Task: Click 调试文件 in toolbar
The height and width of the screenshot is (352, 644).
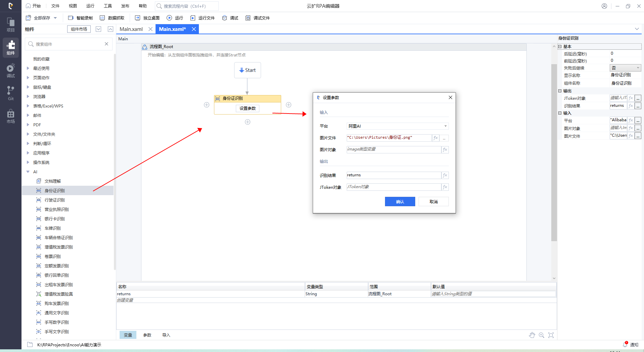Action: (258, 18)
